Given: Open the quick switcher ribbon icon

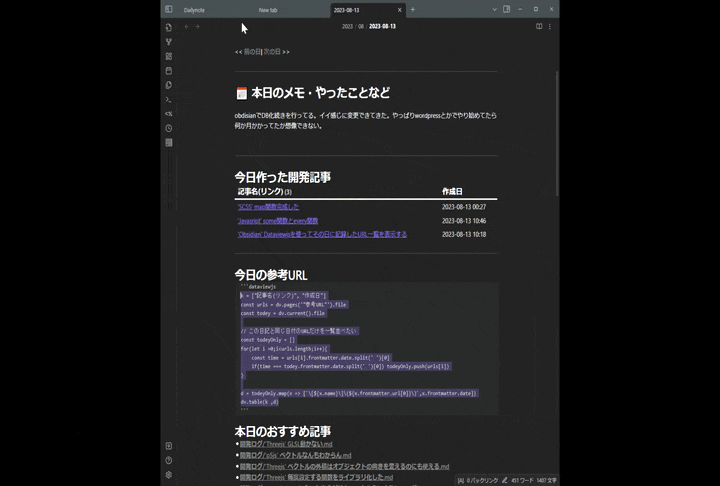Looking at the screenshot, I should [x=169, y=28].
